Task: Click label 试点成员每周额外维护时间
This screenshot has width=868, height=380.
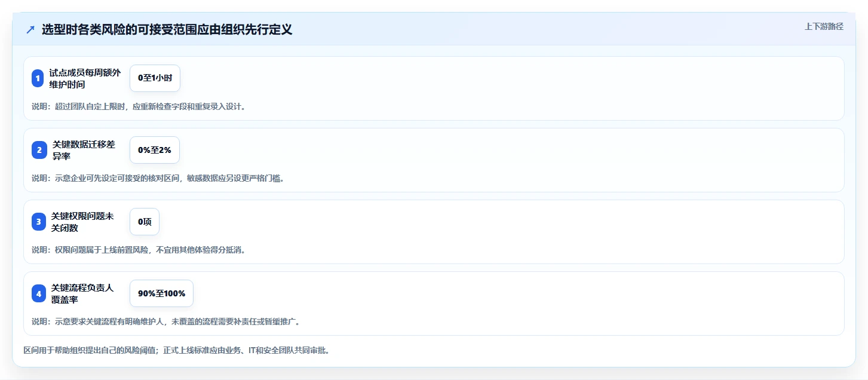Action: 85,78
